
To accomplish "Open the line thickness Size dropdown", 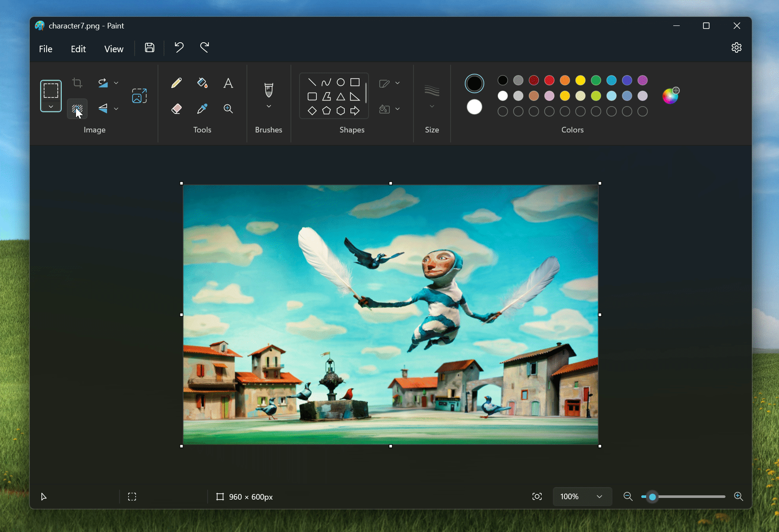I will tap(431, 106).
